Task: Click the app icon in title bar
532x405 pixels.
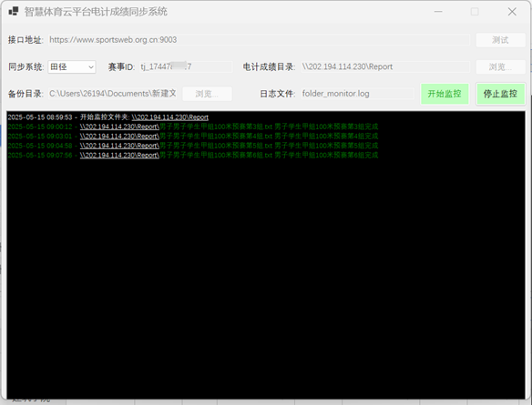Action: click(14, 11)
